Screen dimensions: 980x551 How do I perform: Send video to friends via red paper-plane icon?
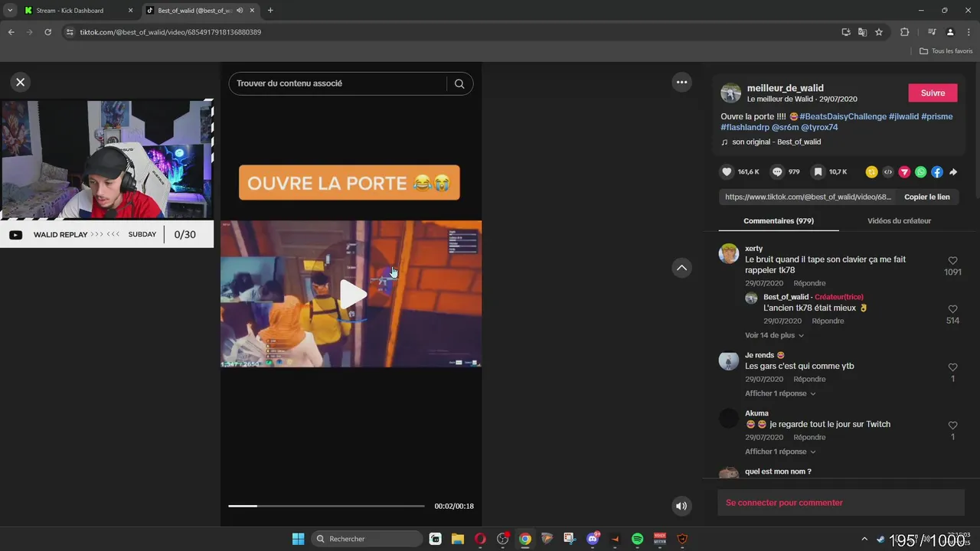pos(904,172)
